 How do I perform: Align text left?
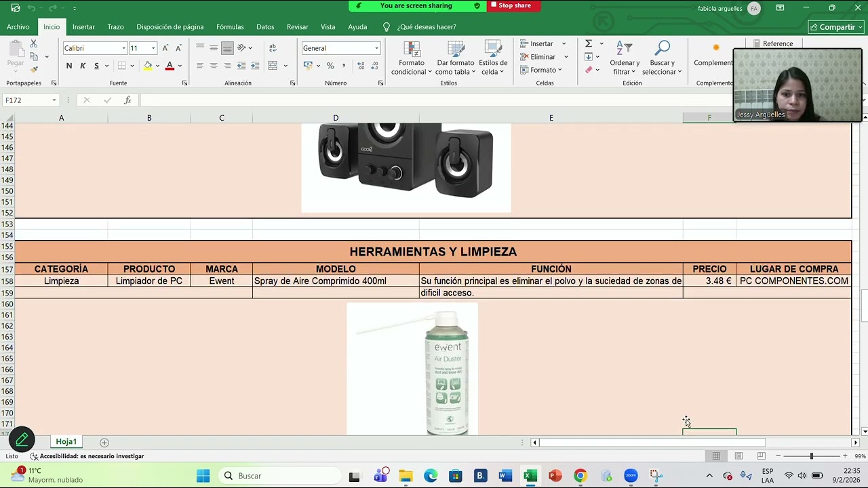[x=200, y=66]
